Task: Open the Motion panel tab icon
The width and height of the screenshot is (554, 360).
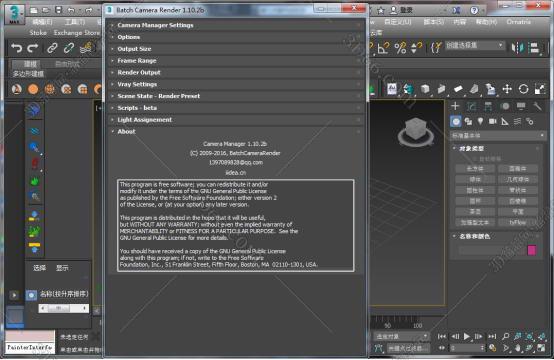Action: (x=505, y=106)
